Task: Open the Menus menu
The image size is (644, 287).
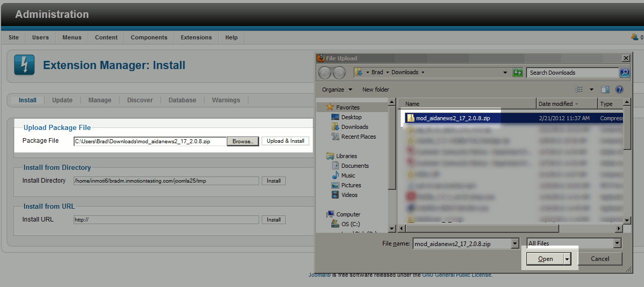Action: [x=72, y=37]
